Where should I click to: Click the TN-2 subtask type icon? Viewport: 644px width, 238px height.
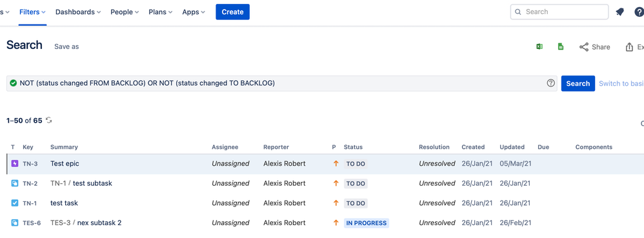(x=15, y=183)
